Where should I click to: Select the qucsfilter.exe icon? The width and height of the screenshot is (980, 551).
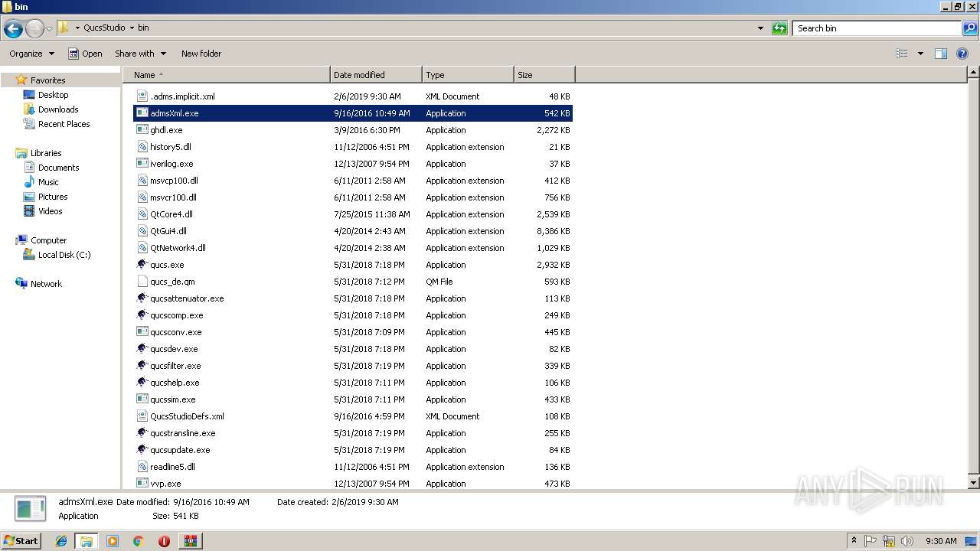click(142, 366)
